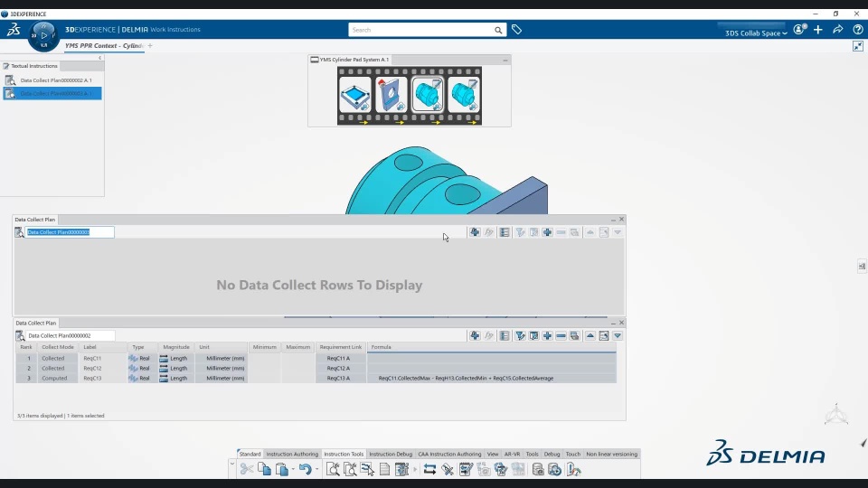Screen dimensions: 868x488
Task: Click the Share arrow icon
Action: [x=838, y=29]
